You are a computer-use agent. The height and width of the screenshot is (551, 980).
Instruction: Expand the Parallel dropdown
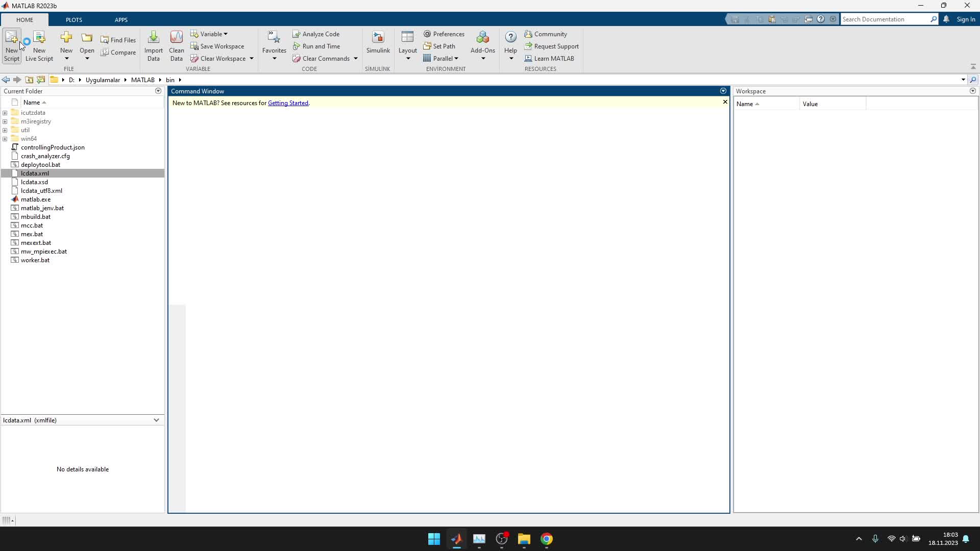tap(441, 58)
